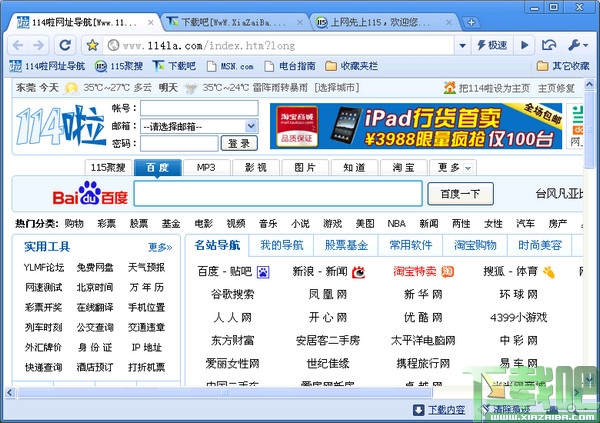Click the 114啦 site logo
The image size is (600, 423).
pos(60,126)
